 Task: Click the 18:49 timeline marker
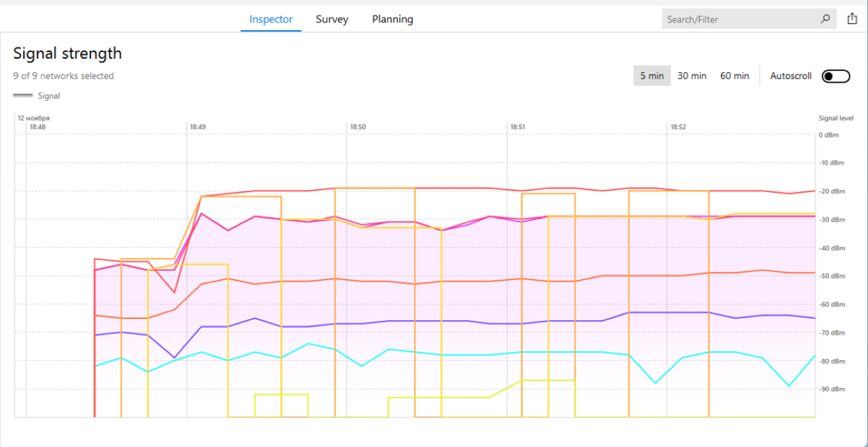(197, 128)
